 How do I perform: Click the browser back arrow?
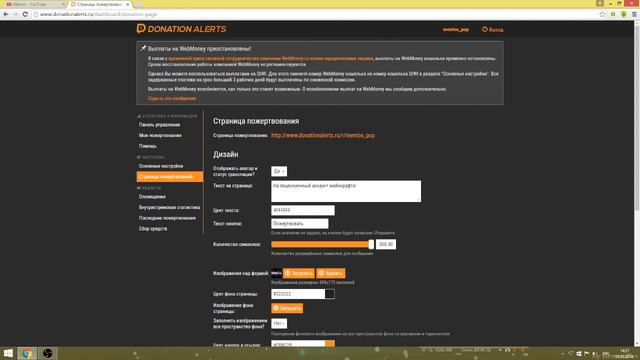6,14
